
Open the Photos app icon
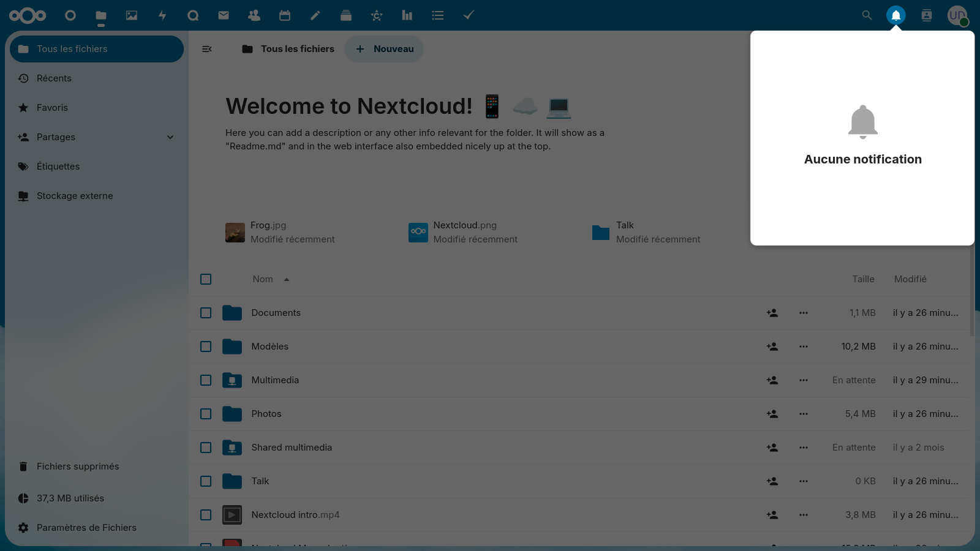pyautogui.click(x=132, y=15)
